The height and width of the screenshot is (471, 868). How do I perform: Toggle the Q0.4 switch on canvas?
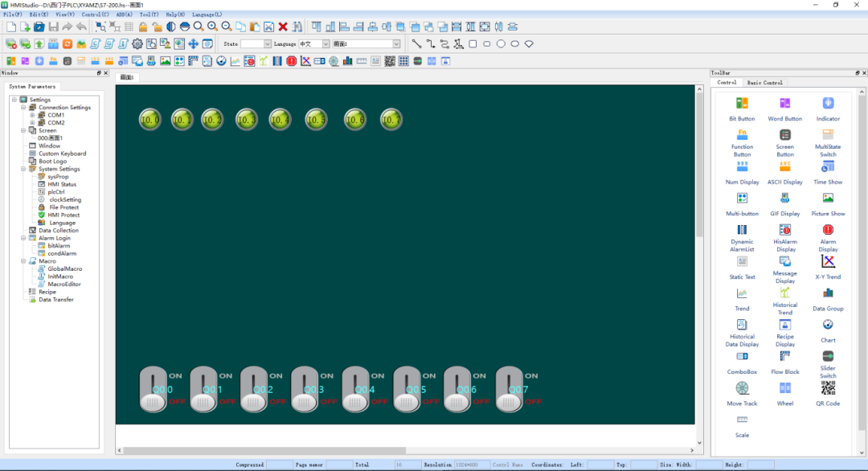click(355, 389)
